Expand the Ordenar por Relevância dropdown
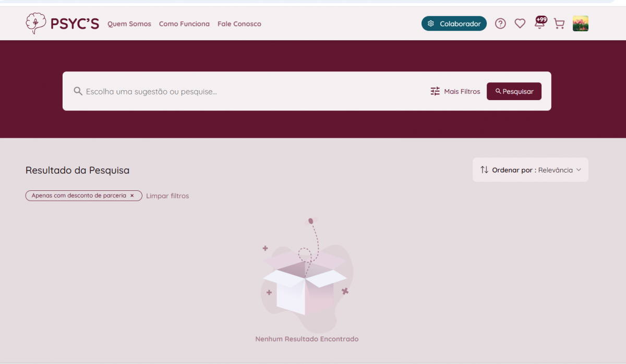This screenshot has height=364, width=626. click(x=531, y=170)
